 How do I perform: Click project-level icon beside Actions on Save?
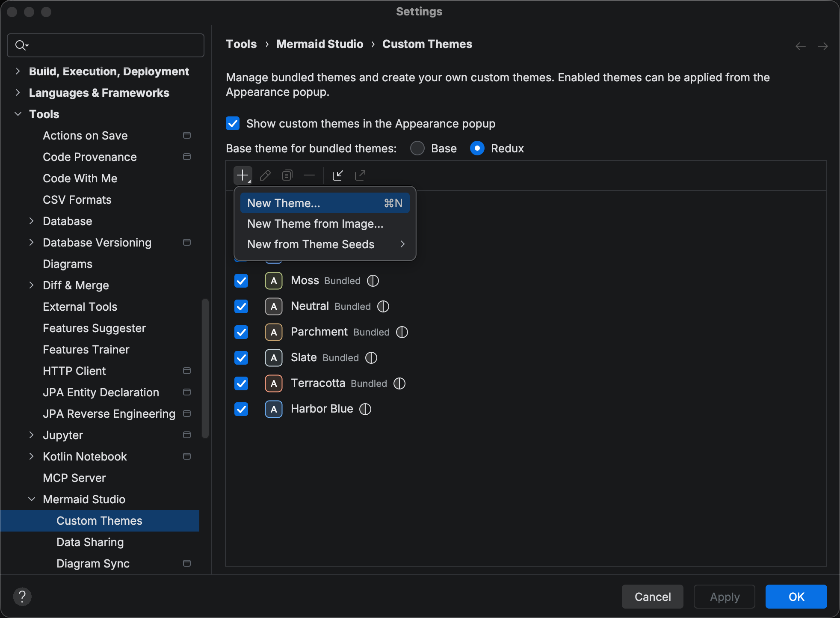click(x=187, y=135)
